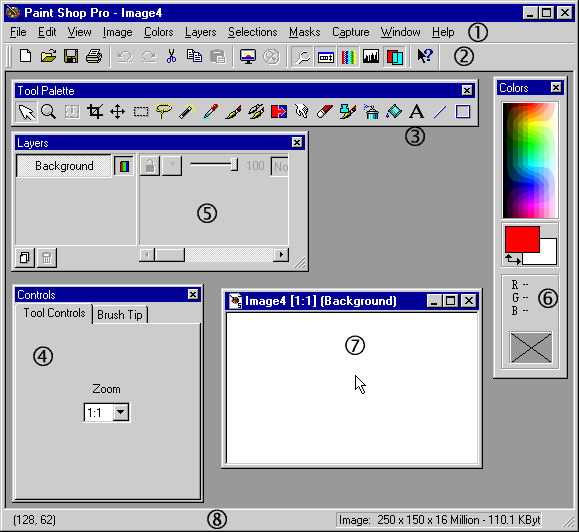Click the Undo arrow icon
579x532 pixels.
[125, 56]
